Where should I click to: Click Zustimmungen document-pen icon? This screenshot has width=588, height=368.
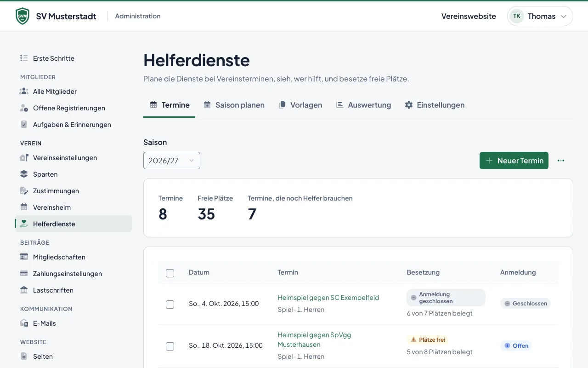point(24,191)
